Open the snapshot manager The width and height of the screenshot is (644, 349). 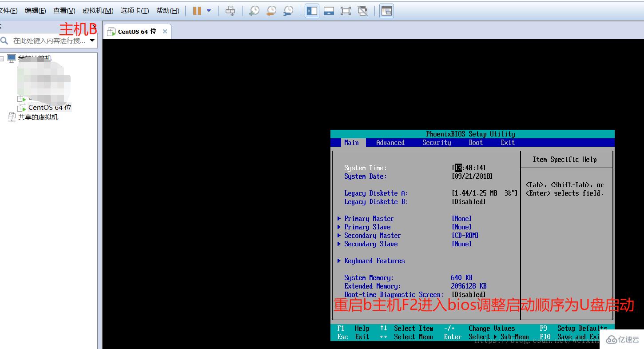pos(288,11)
